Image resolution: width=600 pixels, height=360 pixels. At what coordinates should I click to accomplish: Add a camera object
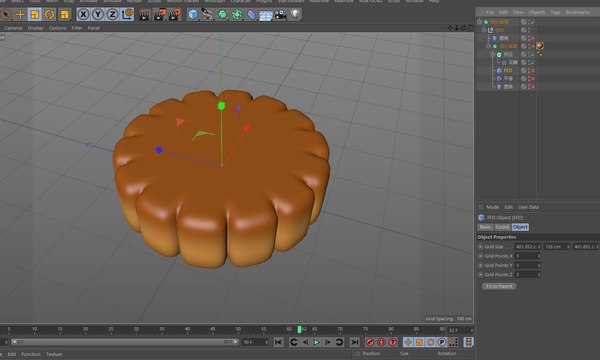(280, 15)
